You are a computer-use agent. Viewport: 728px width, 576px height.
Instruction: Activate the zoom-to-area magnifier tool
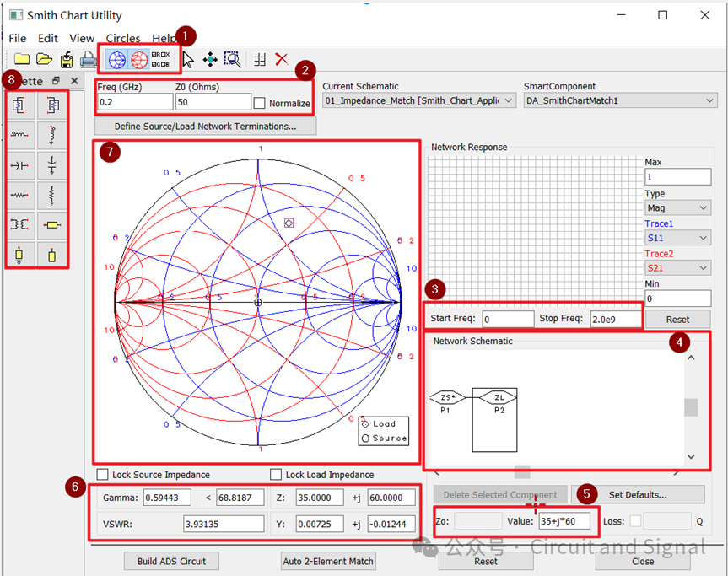(232, 59)
